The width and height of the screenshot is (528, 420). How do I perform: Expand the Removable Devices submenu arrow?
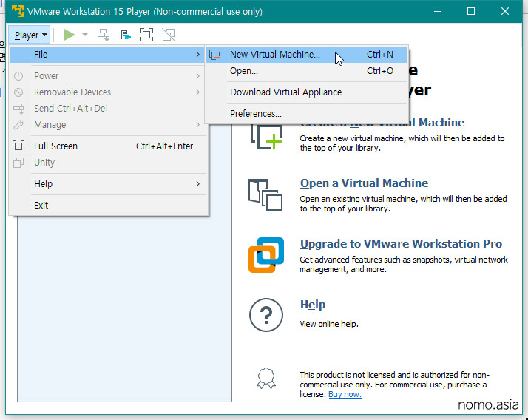pos(197,92)
